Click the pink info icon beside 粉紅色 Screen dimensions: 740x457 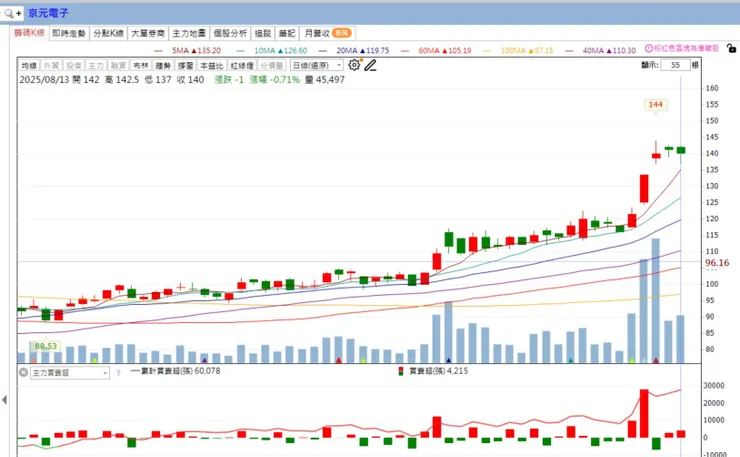(649, 48)
